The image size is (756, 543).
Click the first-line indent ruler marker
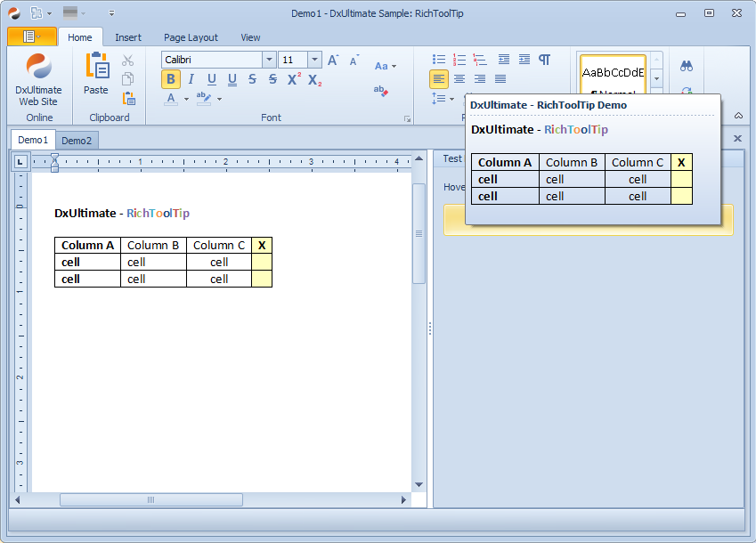click(54, 158)
